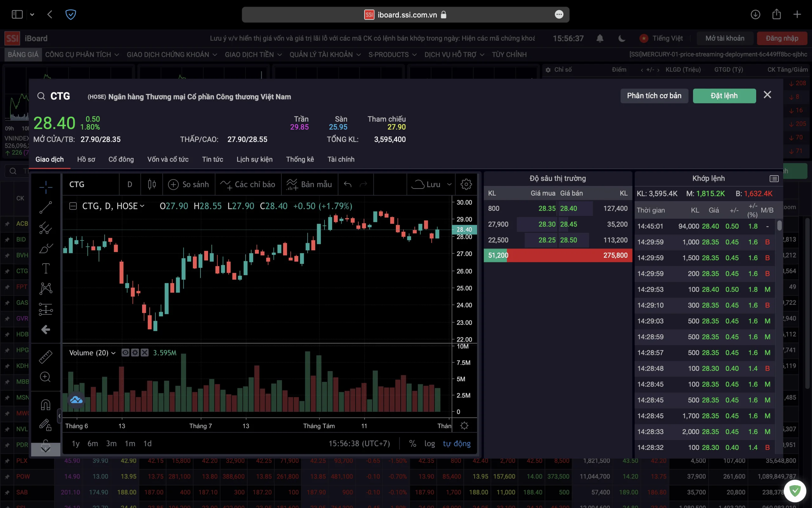Switch to Cổ đông tab

tap(121, 159)
